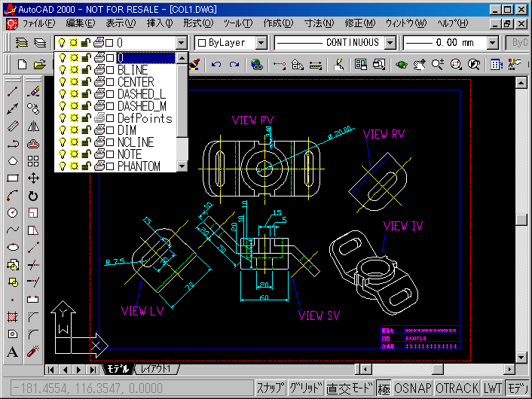Select the Rectangle draw tool
Viewport: 532px width, 399px height.
[x=13, y=178]
